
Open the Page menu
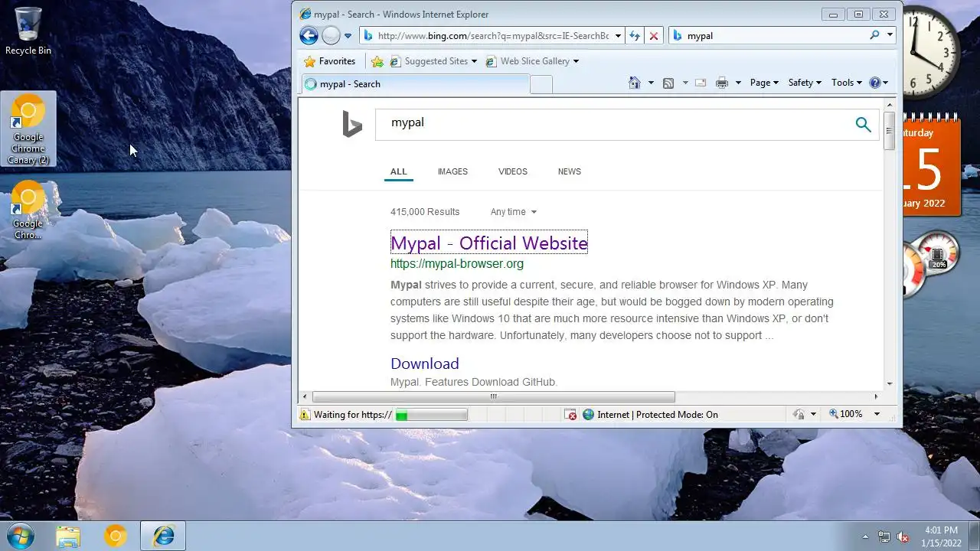(x=764, y=83)
